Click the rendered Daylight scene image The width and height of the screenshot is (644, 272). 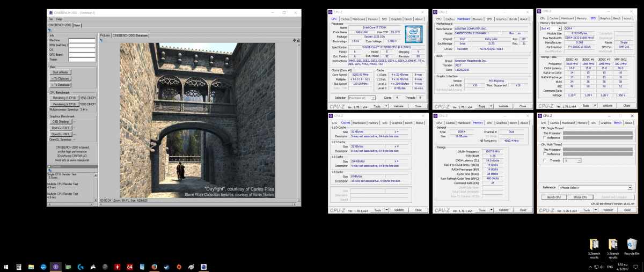tap(197, 121)
